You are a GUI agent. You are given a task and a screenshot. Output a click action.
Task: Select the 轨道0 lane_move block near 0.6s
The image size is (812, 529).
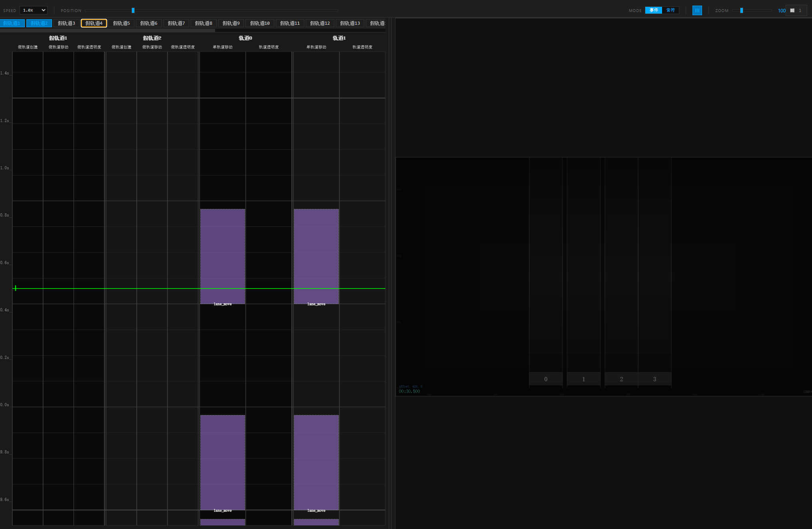pos(223,256)
